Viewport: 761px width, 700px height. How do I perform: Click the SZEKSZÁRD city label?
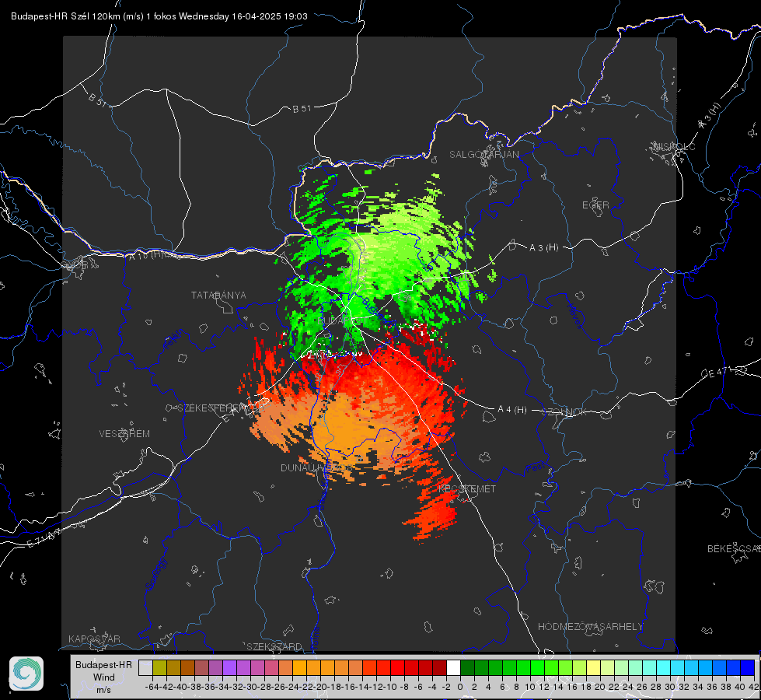tap(274, 646)
